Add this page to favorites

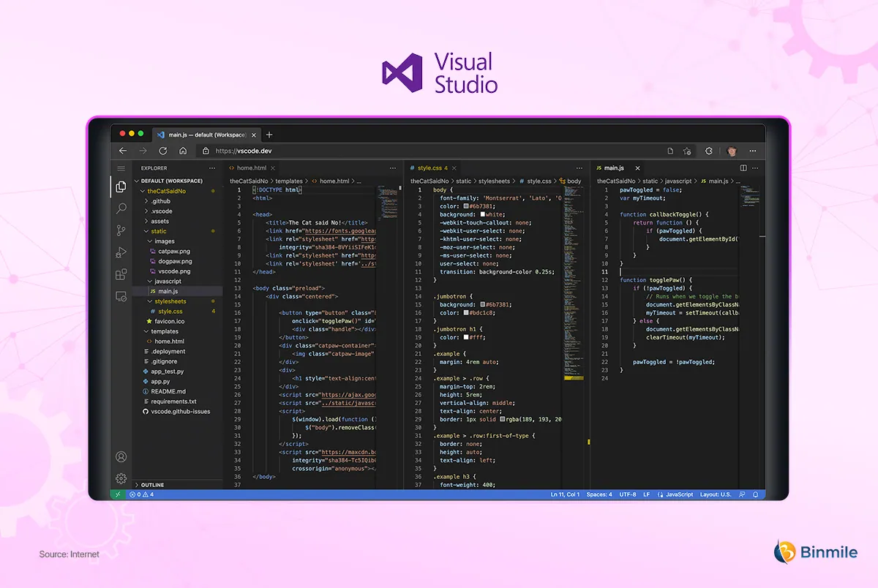[x=687, y=151]
